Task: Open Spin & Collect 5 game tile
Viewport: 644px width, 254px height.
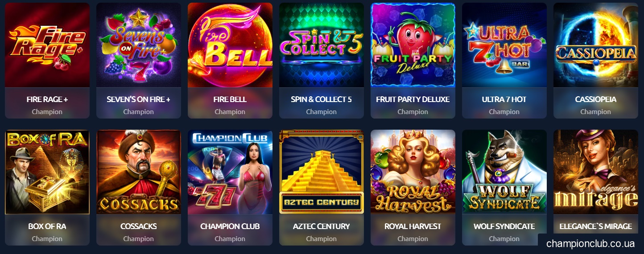Action: point(322,45)
